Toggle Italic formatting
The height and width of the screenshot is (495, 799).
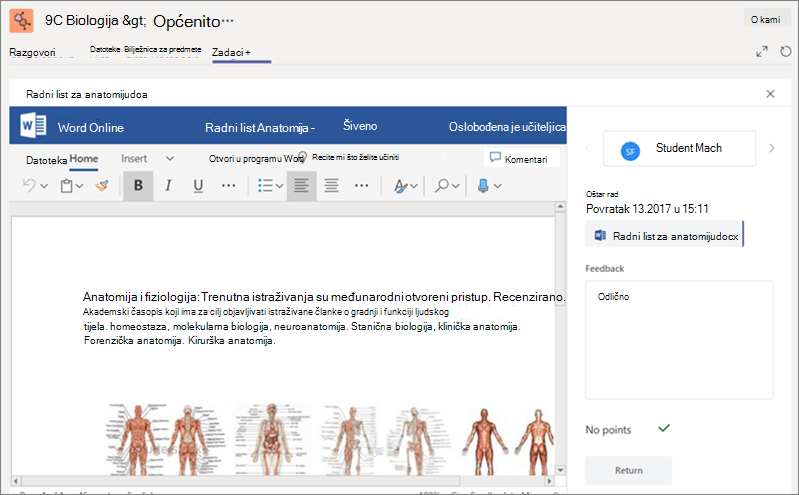[x=168, y=186]
